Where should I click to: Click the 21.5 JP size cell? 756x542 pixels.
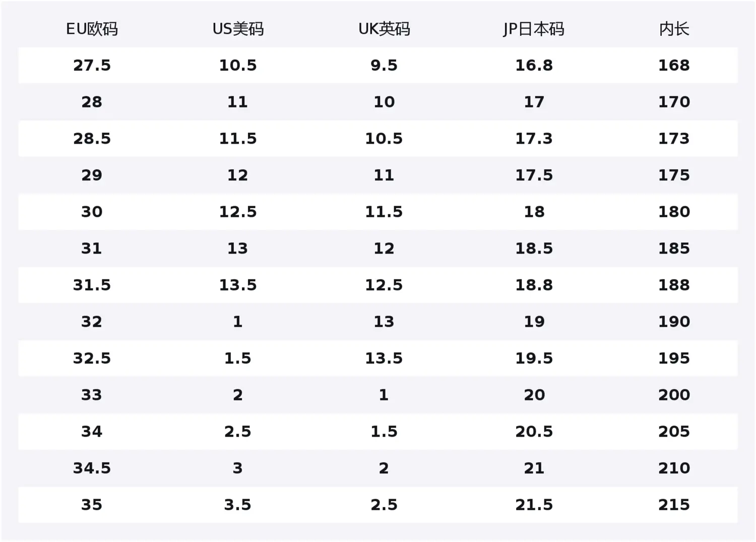534,505
